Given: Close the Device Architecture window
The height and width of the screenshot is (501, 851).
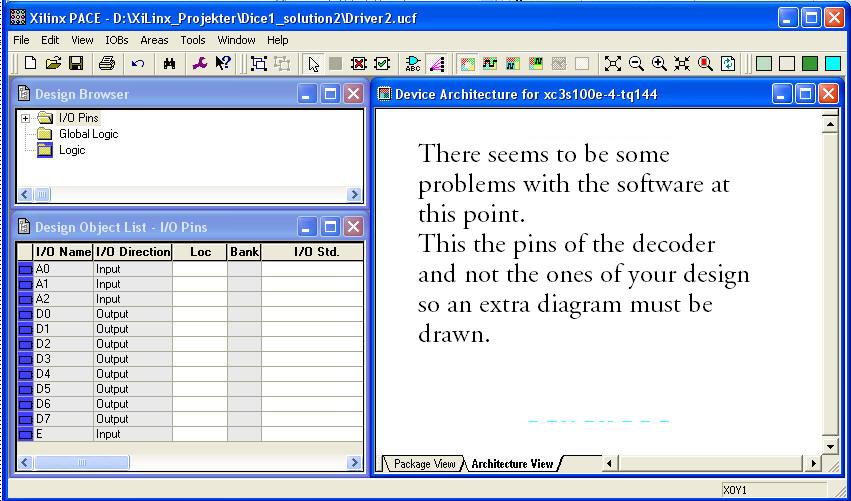Looking at the screenshot, I should point(828,94).
